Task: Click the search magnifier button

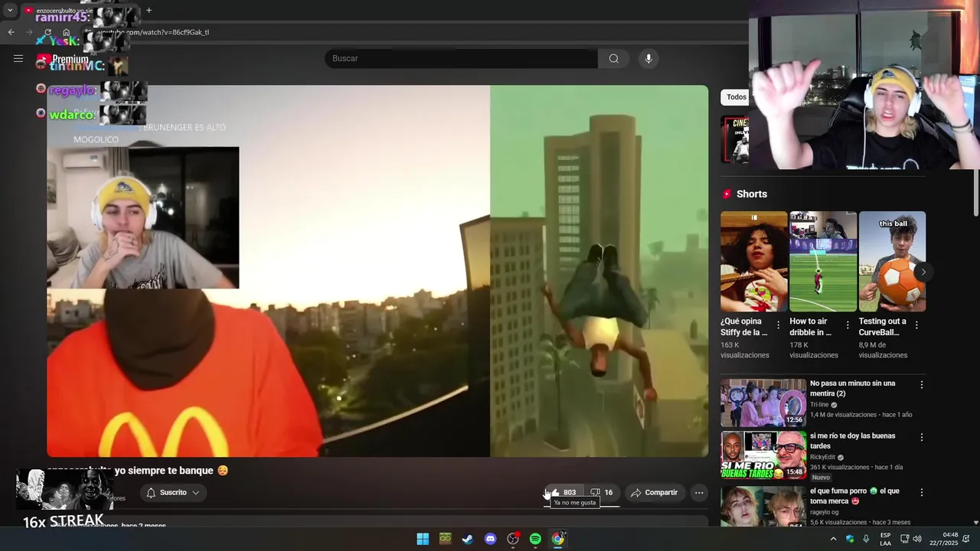Action: [x=614, y=59]
